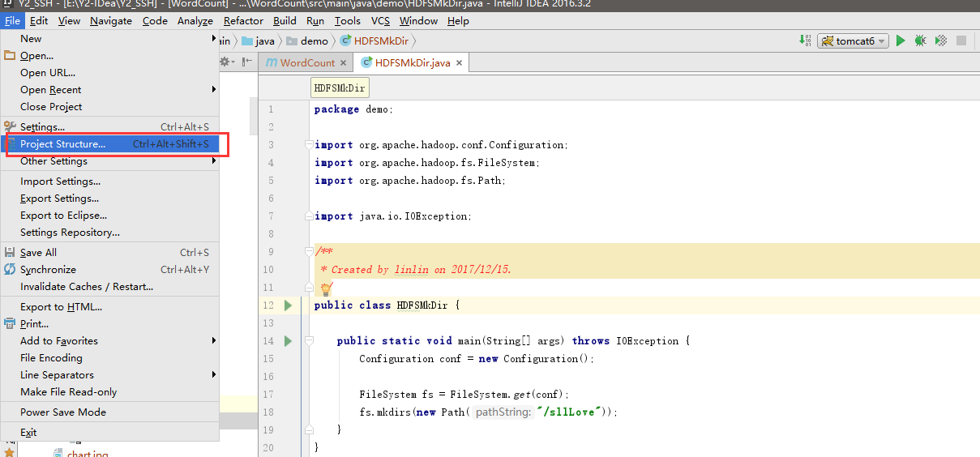Select Project Structure... from File menu
This screenshot has height=457, width=980.
(62, 144)
